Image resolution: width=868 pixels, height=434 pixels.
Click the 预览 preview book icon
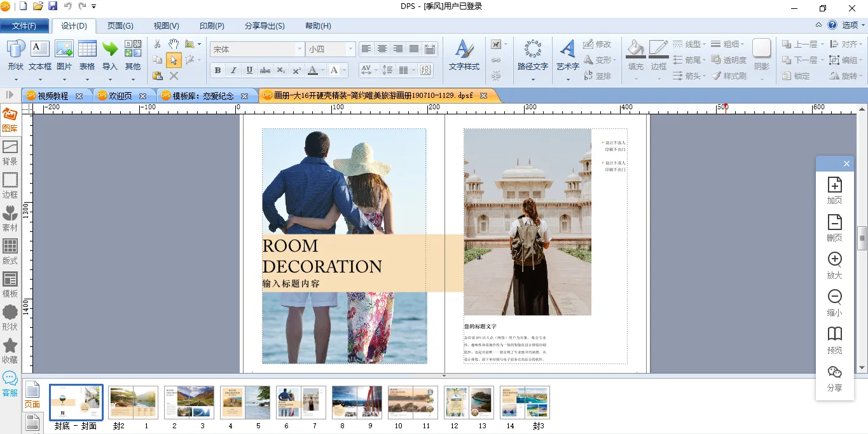click(x=834, y=335)
